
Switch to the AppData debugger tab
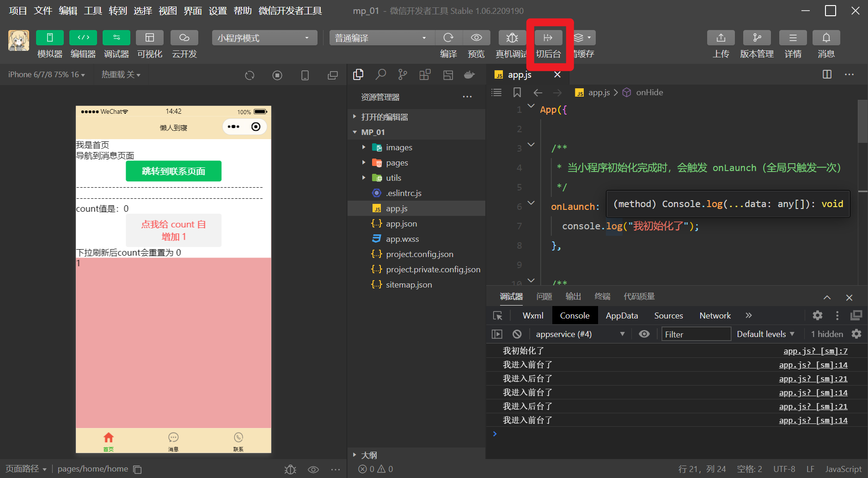pyautogui.click(x=622, y=316)
